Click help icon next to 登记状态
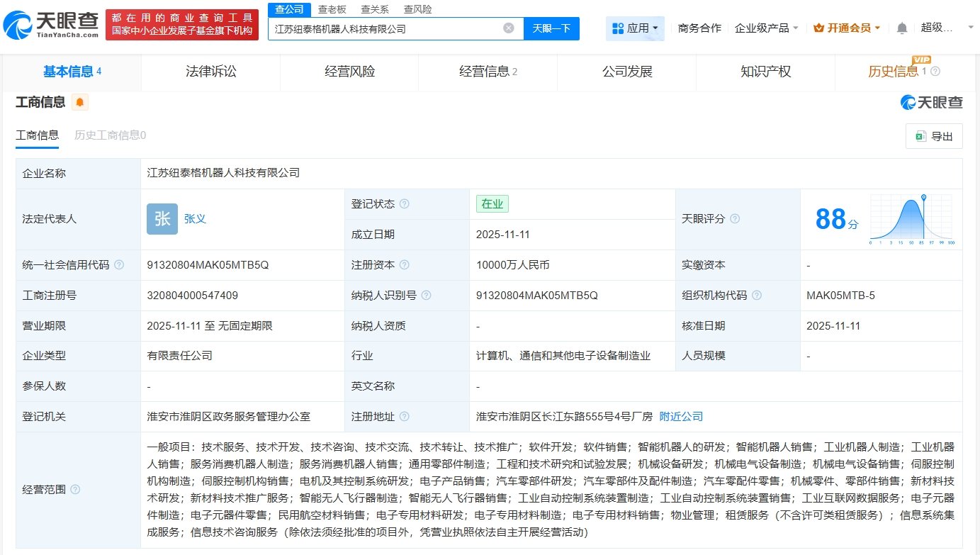 [x=404, y=204]
